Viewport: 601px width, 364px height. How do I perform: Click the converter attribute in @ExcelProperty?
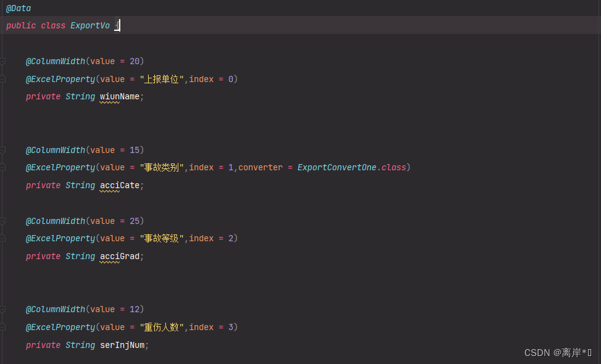(260, 167)
